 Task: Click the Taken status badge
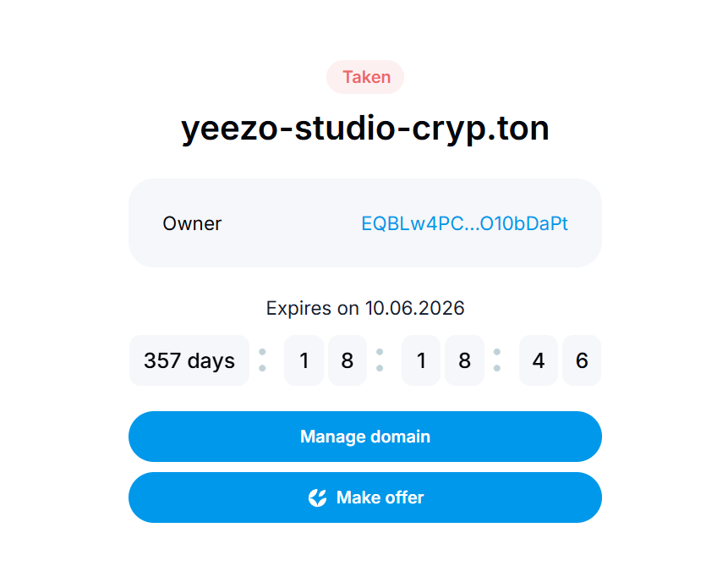(365, 77)
